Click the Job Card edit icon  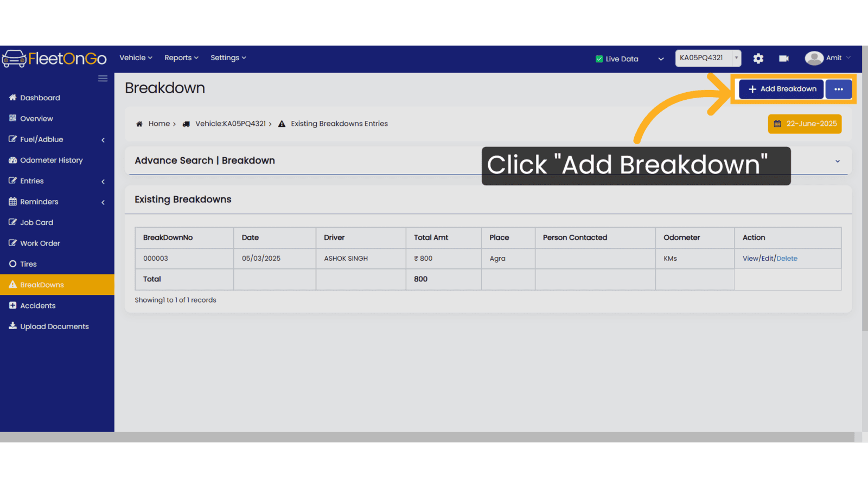(12, 222)
